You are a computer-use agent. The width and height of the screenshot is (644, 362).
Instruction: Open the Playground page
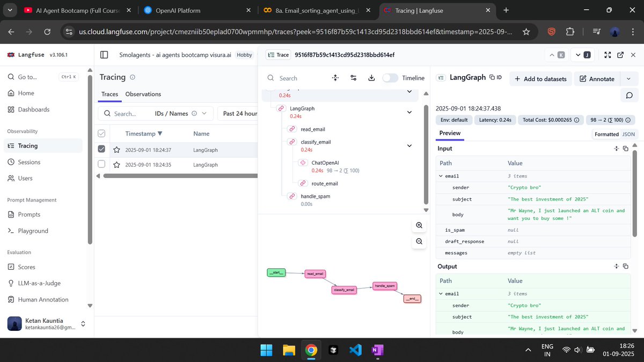(x=33, y=231)
